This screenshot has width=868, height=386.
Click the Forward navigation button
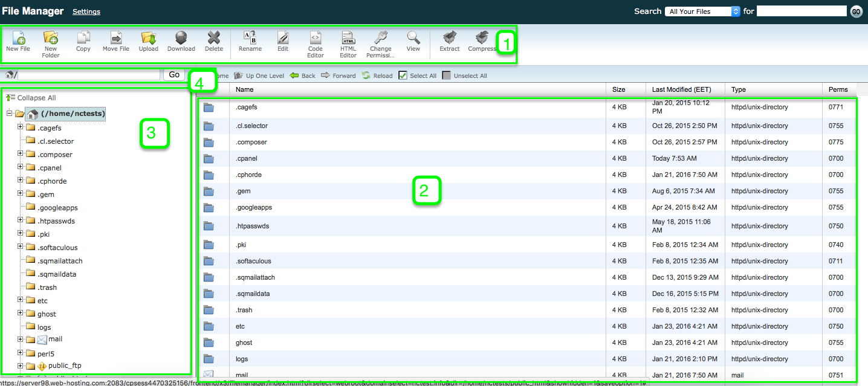(x=338, y=76)
